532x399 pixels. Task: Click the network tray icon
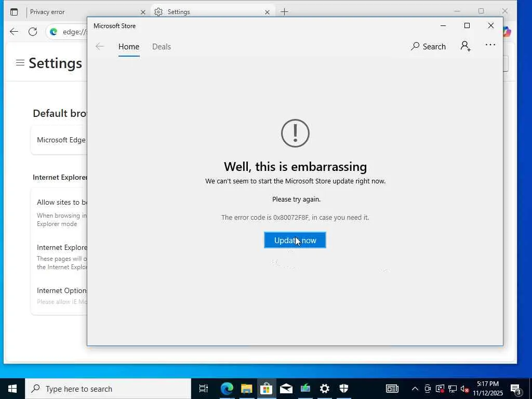click(x=453, y=389)
